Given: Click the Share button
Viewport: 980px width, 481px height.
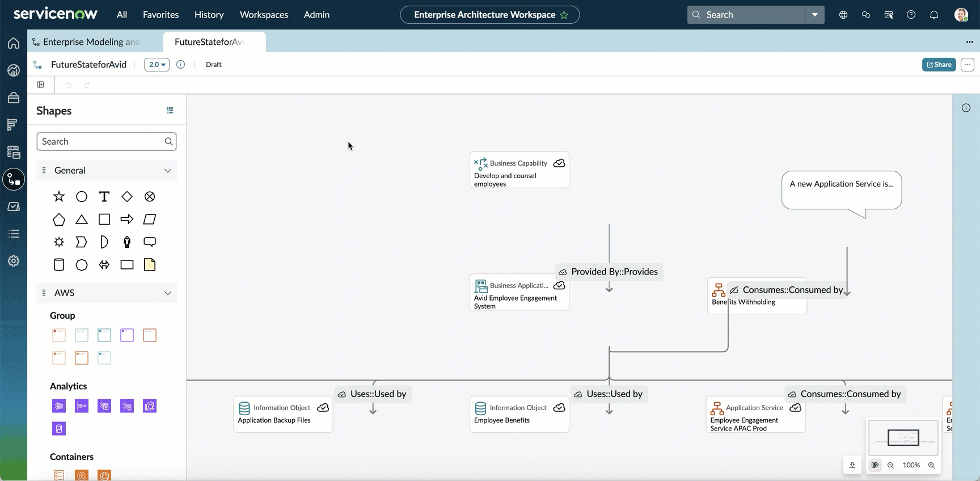Looking at the screenshot, I should point(939,65).
